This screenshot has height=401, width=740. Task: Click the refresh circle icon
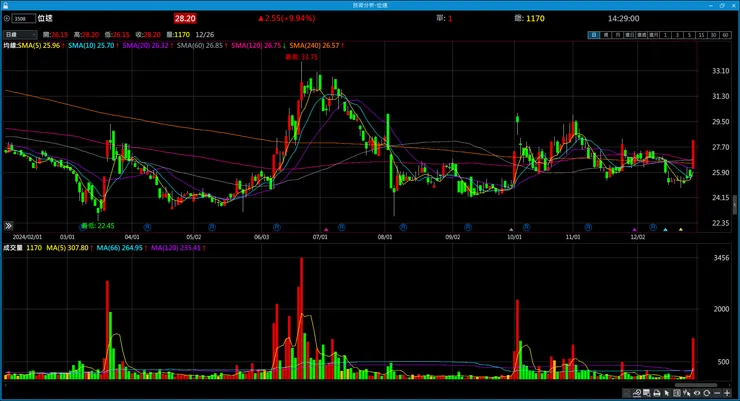pyautogui.click(x=706, y=393)
